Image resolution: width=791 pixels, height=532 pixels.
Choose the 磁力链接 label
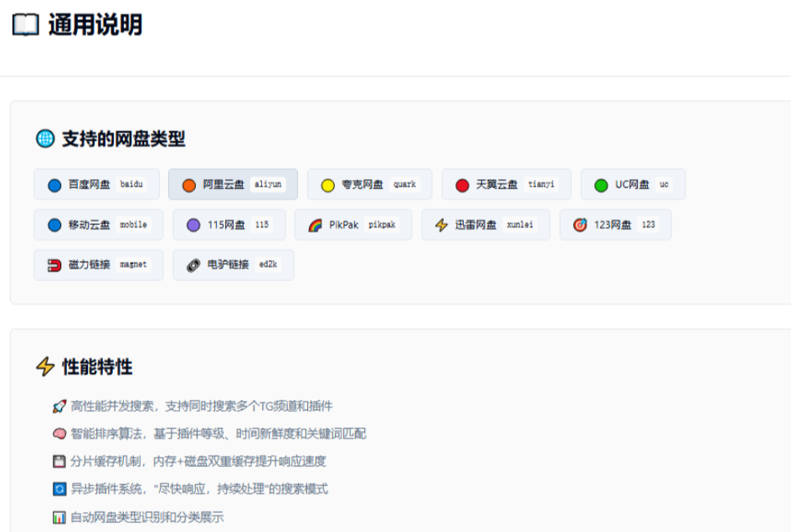(90, 264)
